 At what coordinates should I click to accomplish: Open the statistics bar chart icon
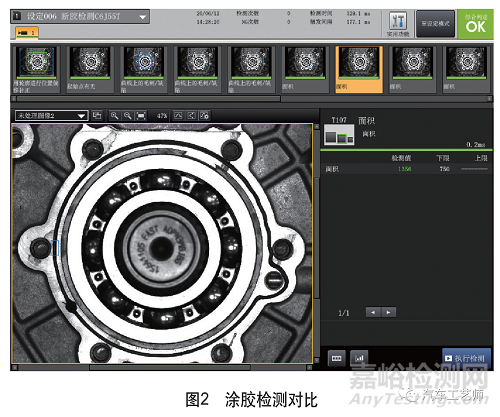click(359, 358)
